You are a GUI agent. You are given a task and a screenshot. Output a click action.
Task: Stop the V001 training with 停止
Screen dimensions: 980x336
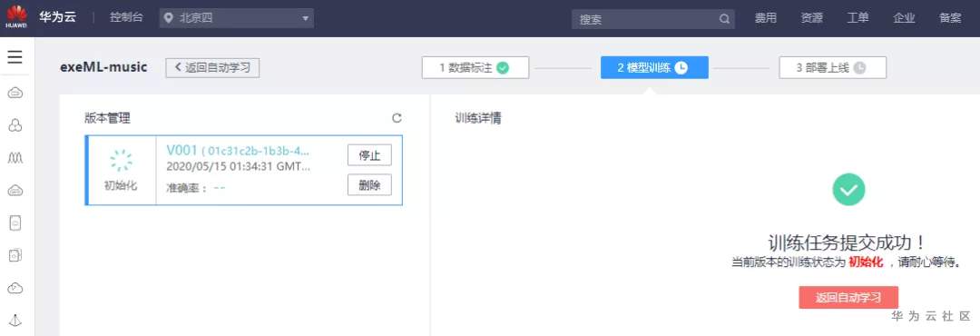pyautogui.click(x=369, y=155)
